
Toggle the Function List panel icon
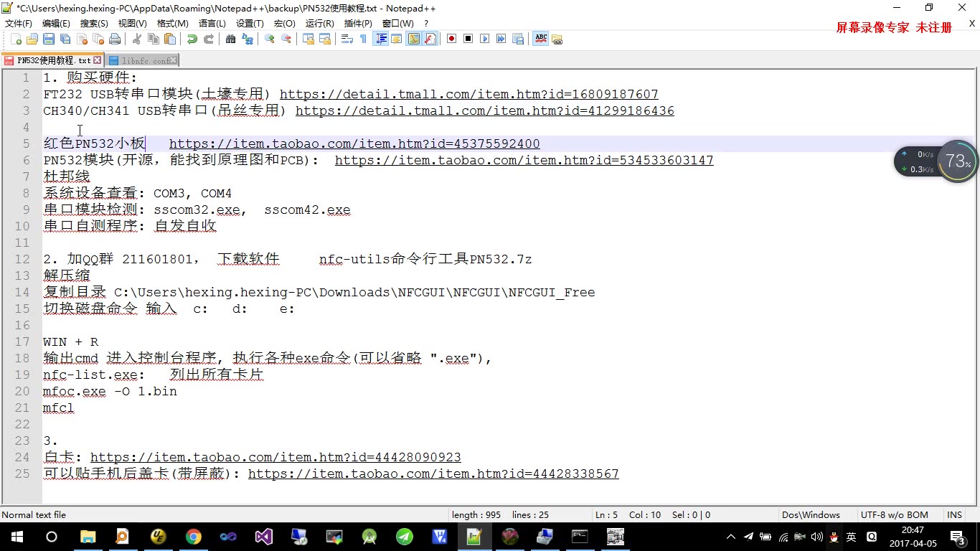(x=430, y=39)
